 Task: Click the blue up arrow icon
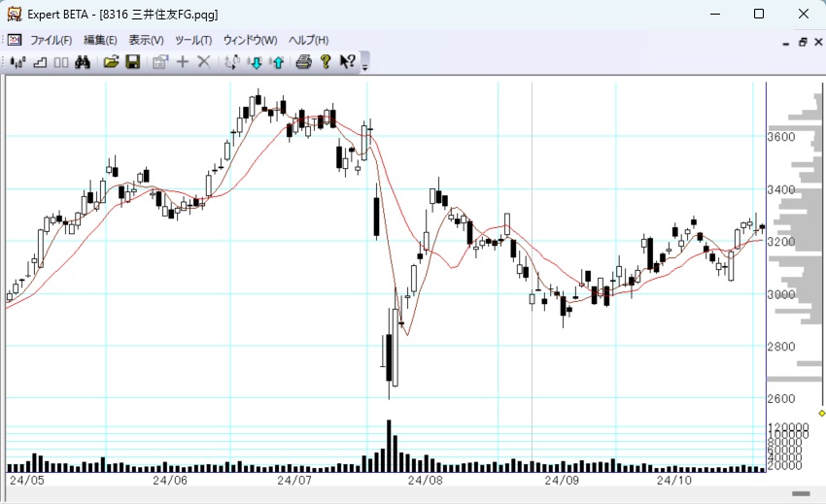278,62
